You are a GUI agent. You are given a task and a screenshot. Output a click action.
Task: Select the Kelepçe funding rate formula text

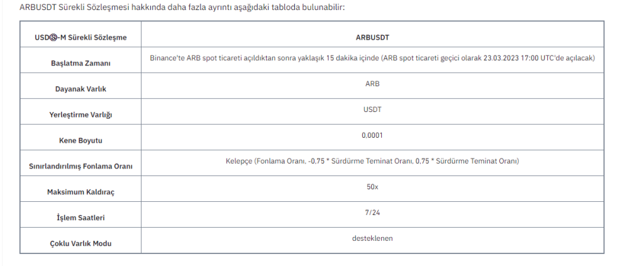372,161
